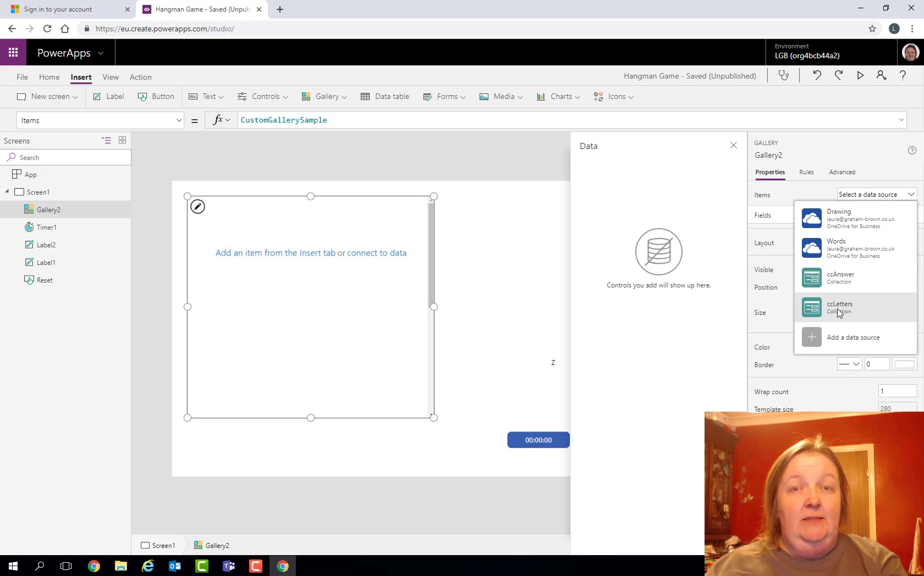Open the File menu
924x576 pixels.
pos(22,77)
